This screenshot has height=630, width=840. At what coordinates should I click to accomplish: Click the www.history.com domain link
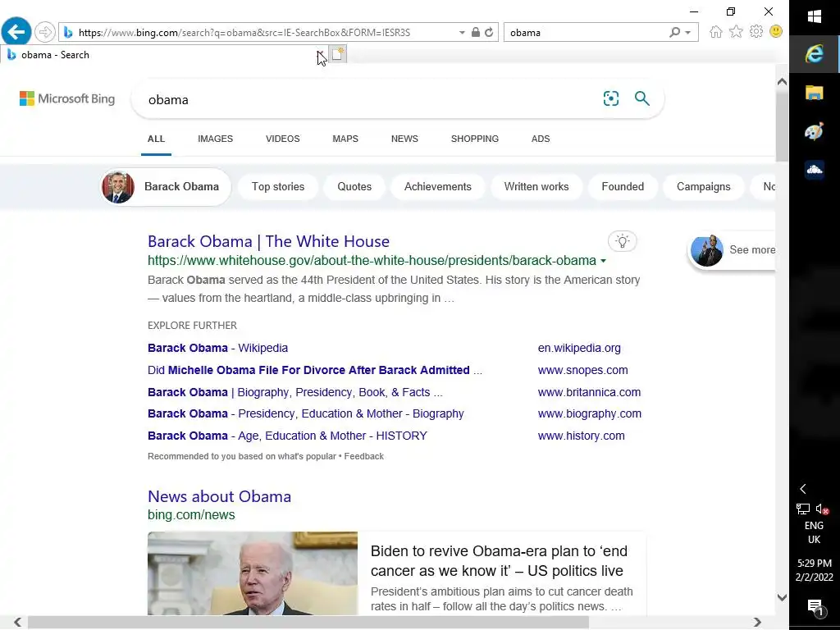click(582, 436)
